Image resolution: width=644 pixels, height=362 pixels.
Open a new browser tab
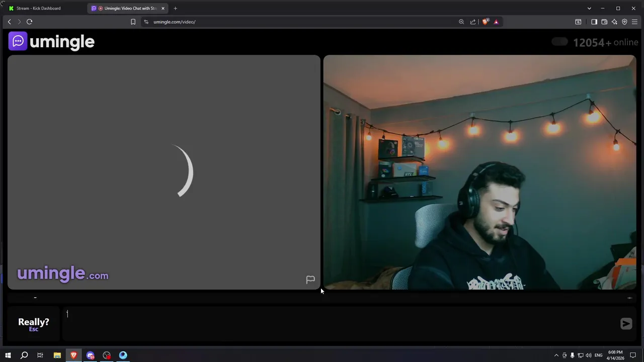[x=175, y=8]
